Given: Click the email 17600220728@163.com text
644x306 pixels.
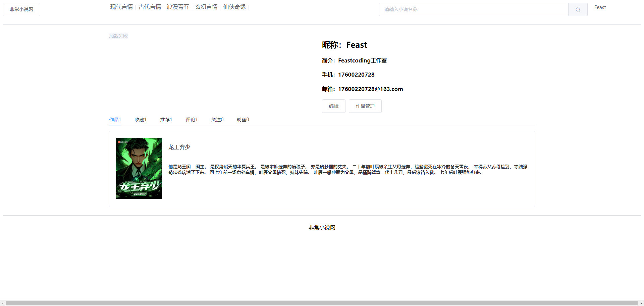Looking at the screenshot, I should coord(371,89).
